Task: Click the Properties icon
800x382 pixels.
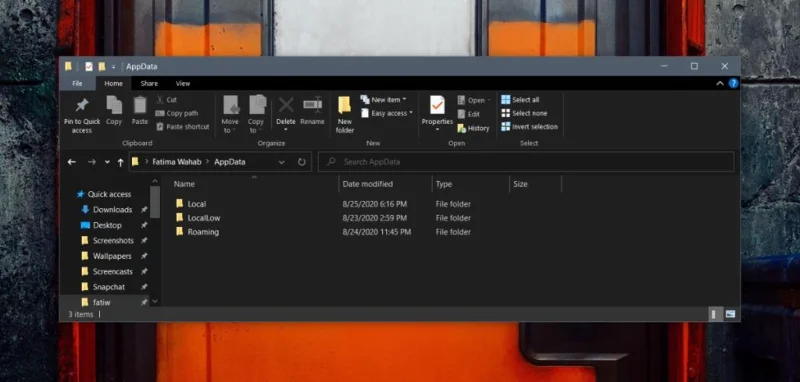Action: 437,105
